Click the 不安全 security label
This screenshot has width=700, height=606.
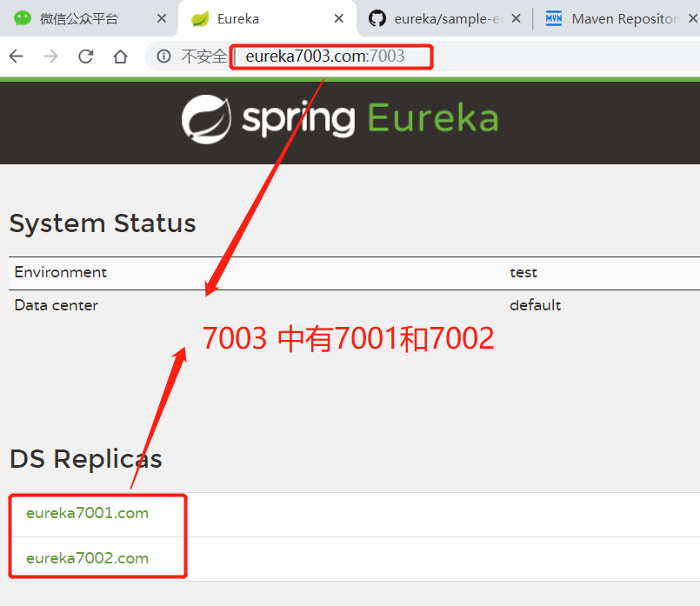203,57
